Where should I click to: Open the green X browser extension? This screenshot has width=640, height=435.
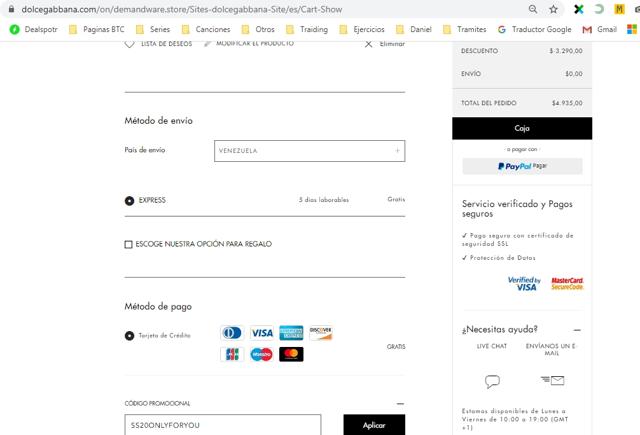578,9
